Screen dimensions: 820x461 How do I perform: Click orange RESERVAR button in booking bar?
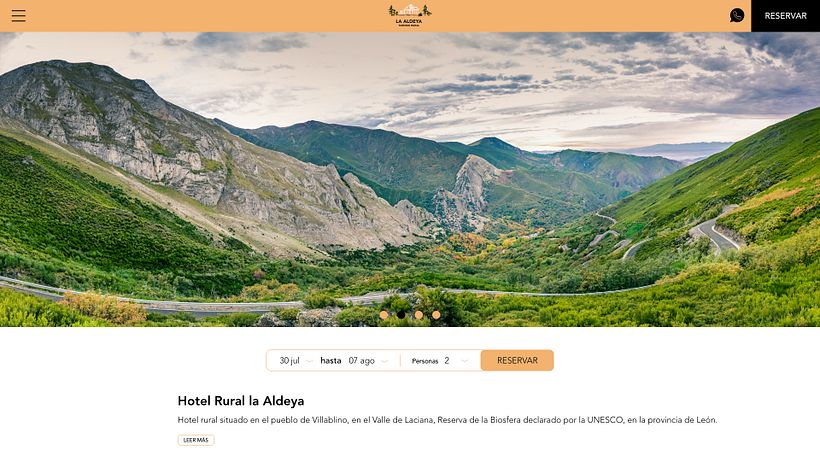point(517,361)
